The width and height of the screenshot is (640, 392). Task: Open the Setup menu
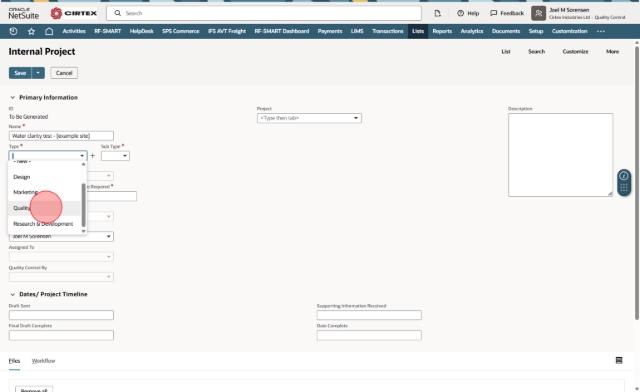[x=536, y=31]
